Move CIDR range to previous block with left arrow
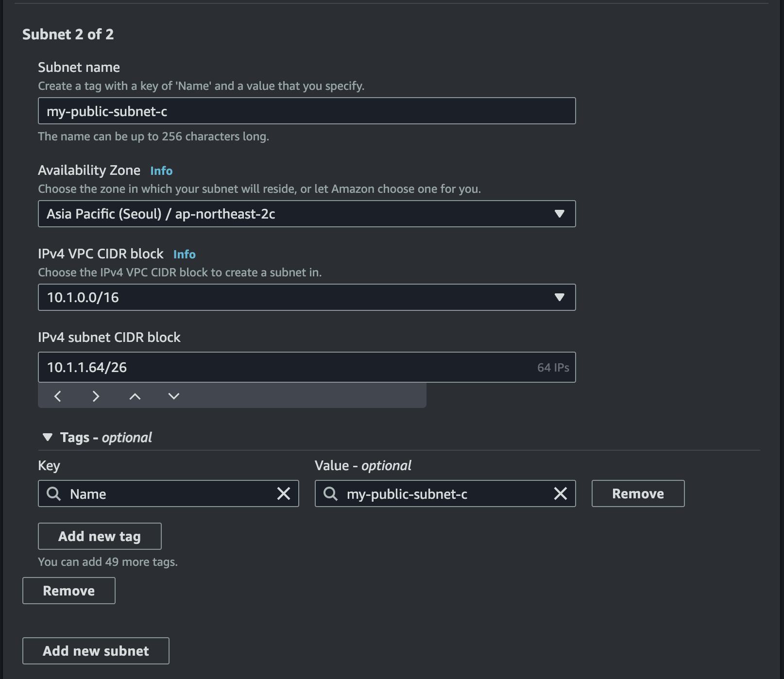The width and height of the screenshot is (784, 679). pos(57,396)
